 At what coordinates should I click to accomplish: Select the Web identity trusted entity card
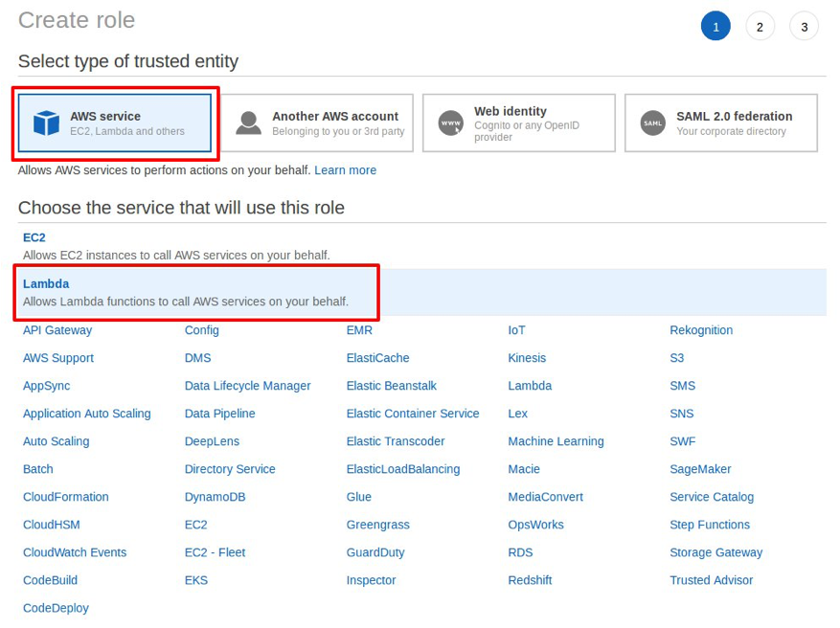pyautogui.click(x=519, y=123)
